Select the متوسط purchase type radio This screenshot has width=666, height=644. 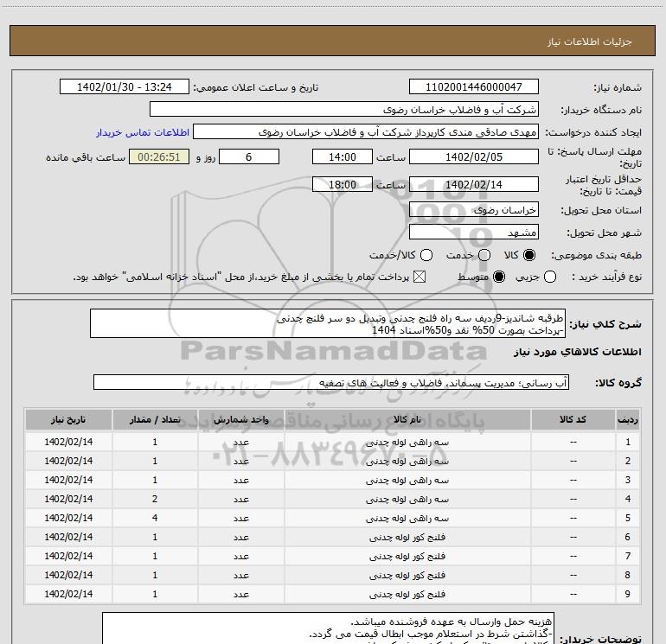499,277
